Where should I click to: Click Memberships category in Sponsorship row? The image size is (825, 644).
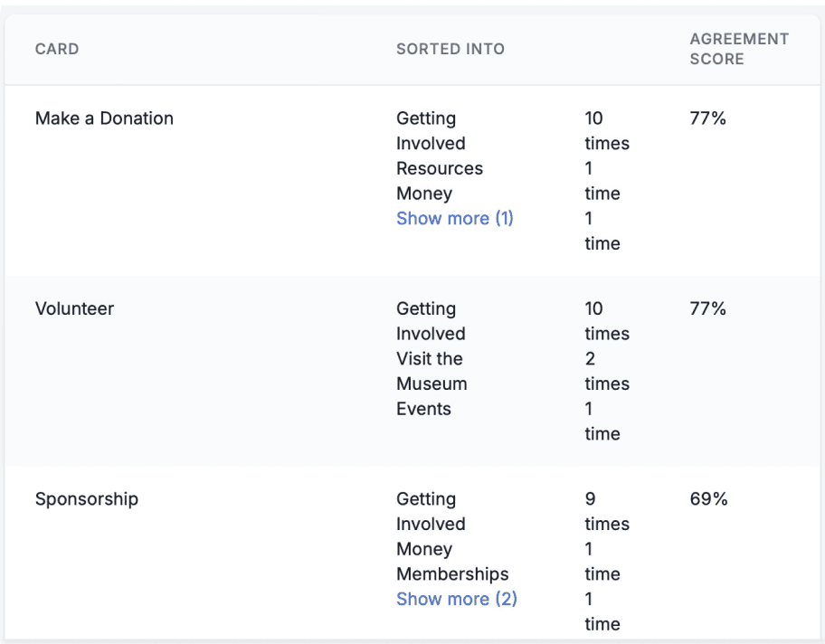pos(452,573)
